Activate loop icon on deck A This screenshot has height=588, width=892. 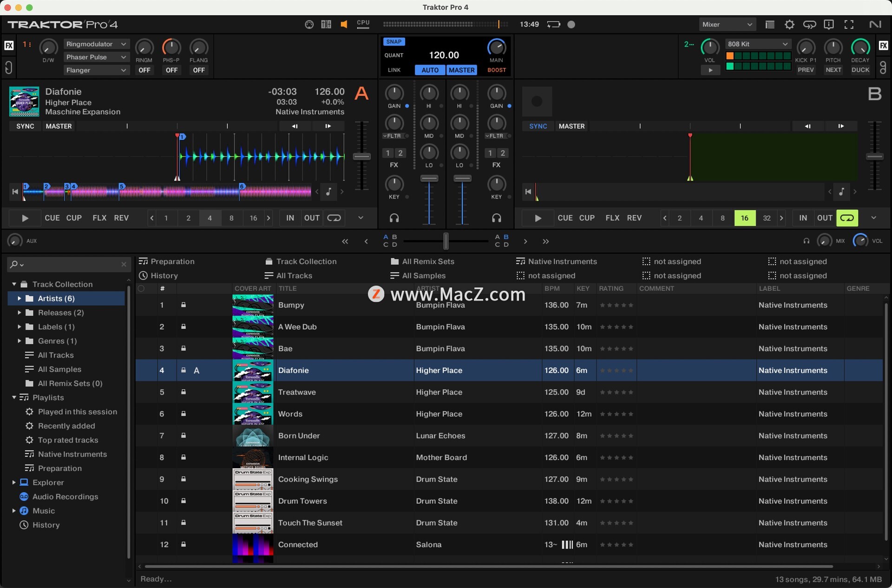tap(334, 218)
